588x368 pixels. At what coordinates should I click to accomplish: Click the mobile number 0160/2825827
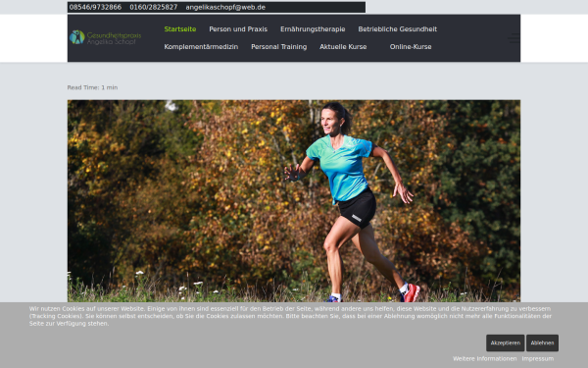154,7
